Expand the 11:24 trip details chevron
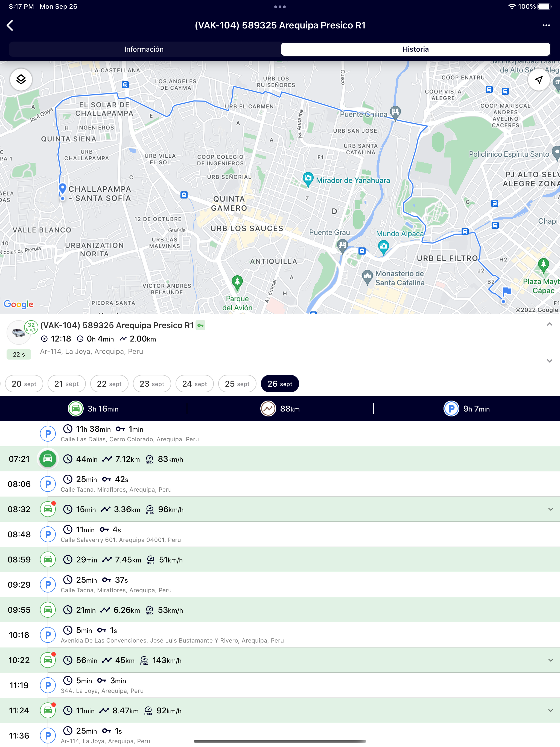The height and width of the screenshot is (747, 560). click(550, 711)
